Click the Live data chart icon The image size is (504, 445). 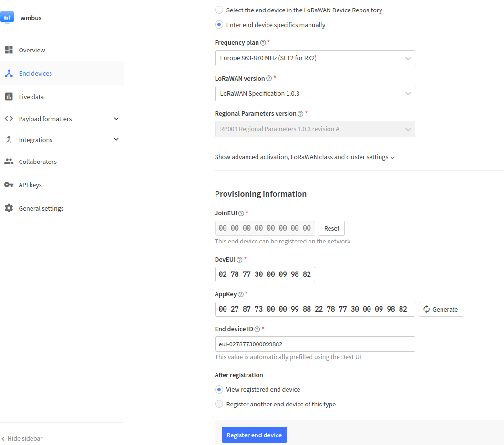pos(9,97)
